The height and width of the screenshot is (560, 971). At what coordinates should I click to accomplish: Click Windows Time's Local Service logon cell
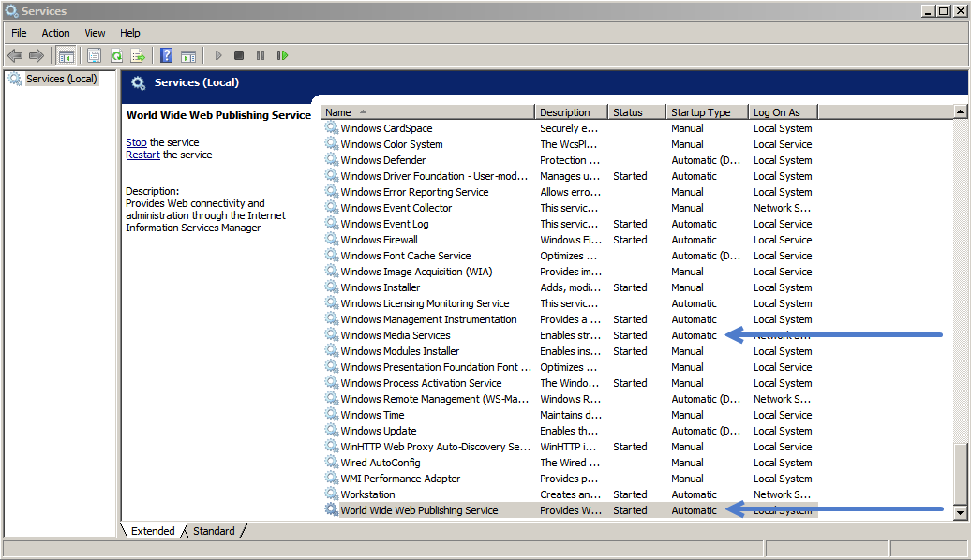[783, 415]
